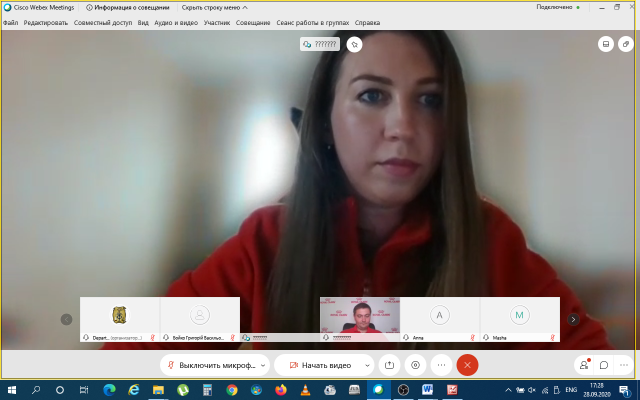Viewport: 640px width, 400px height.
Task: Open the Аудио и видео menu
Action: [176, 23]
